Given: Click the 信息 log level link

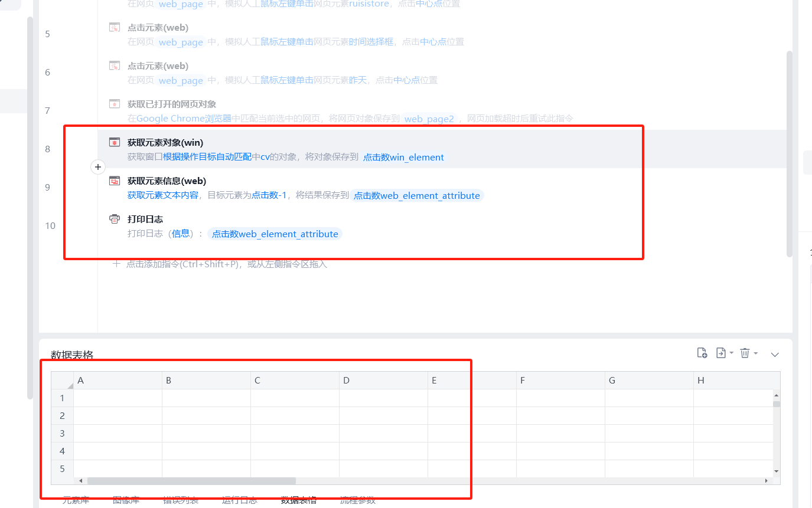Looking at the screenshot, I should point(181,234).
